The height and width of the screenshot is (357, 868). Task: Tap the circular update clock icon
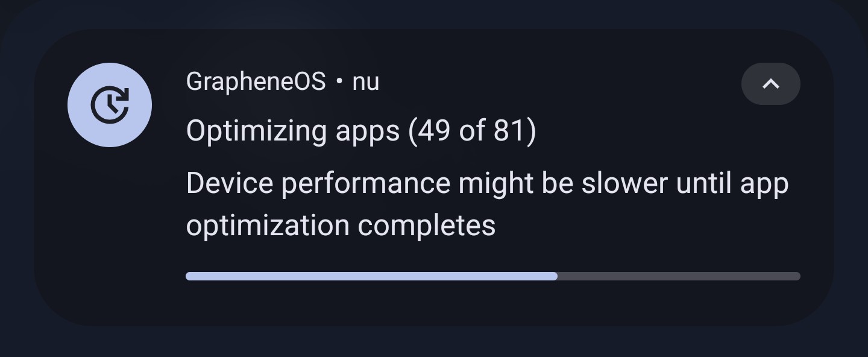(x=110, y=105)
